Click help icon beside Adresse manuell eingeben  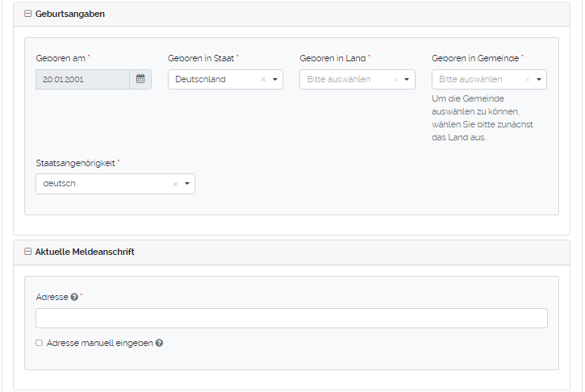pyautogui.click(x=159, y=343)
